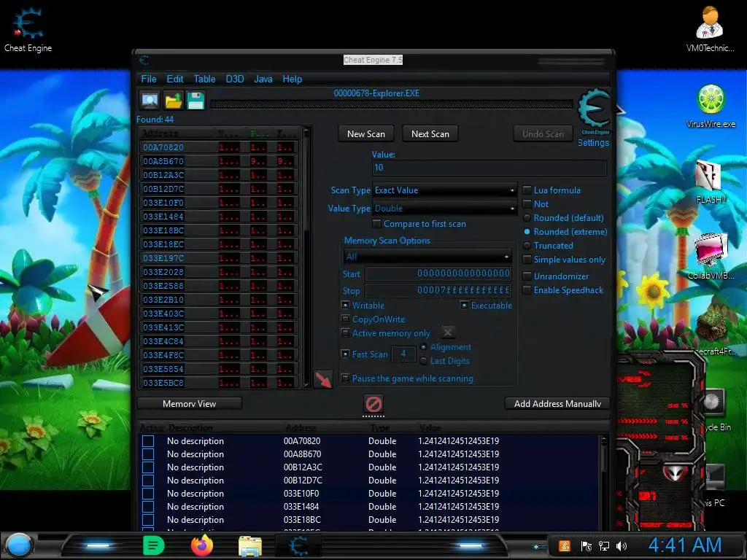
Task: Click the X beside Active memory only
Action: click(x=447, y=332)
